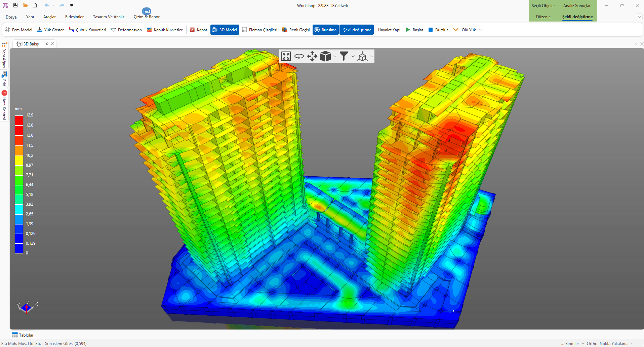Open the Tablolar panel at bottom

(x=23, y=335)
